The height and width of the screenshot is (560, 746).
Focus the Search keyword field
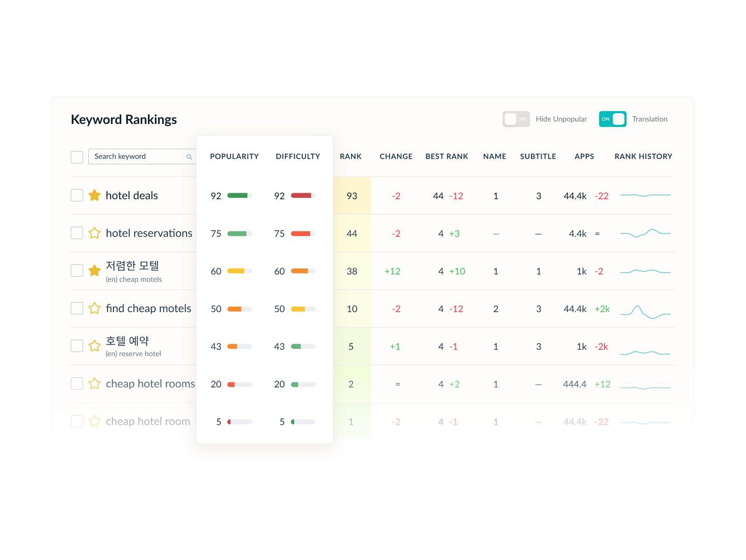point(138,157)
